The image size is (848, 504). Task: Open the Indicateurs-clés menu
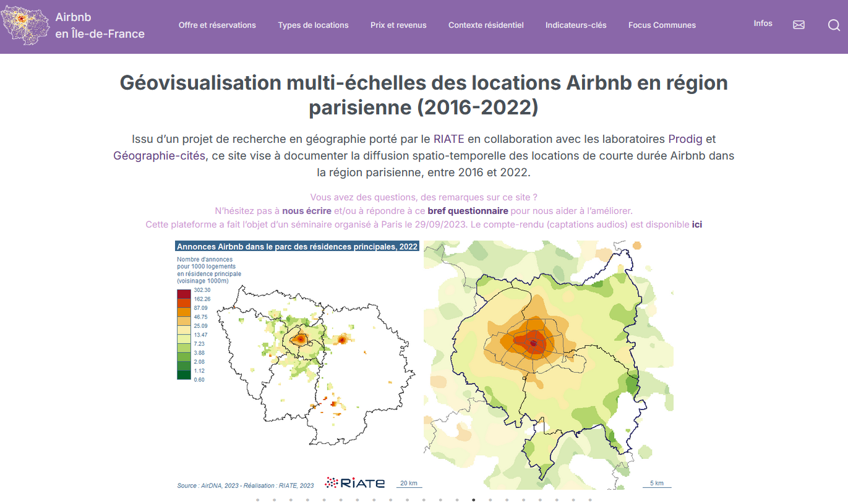(576, 25)
